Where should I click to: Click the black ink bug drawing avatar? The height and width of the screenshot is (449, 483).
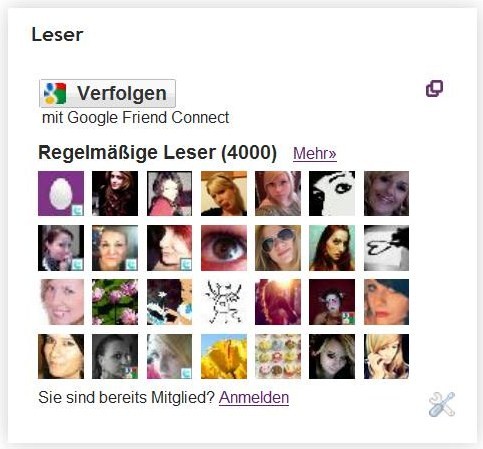[224, 302]
